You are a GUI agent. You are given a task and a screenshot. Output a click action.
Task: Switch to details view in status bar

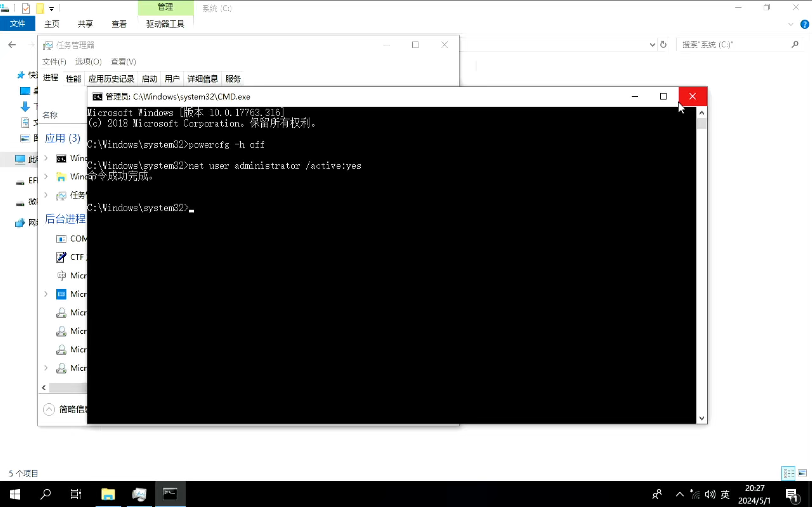[788, 473]
